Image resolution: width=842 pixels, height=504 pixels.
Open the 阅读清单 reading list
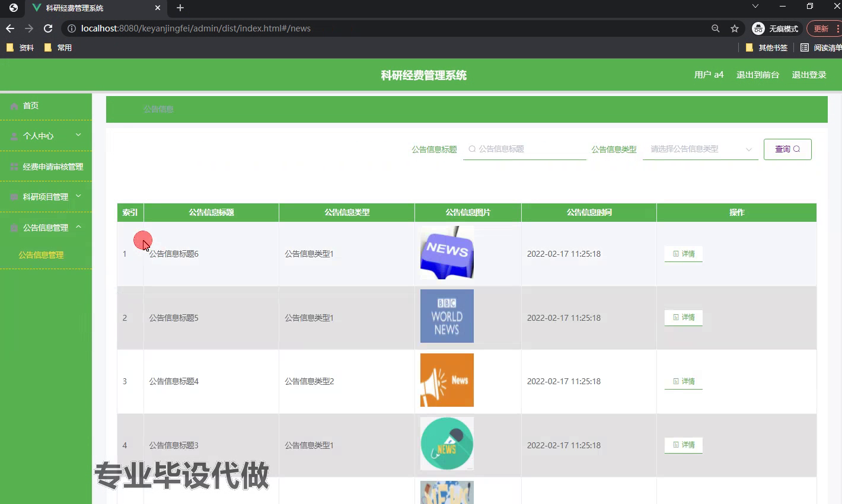pyautogui.click(x=821, y=47)
